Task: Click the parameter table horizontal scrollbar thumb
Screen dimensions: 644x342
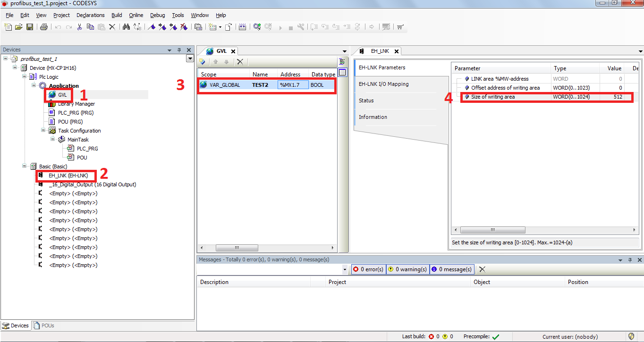Action: [x=492, y=230]
